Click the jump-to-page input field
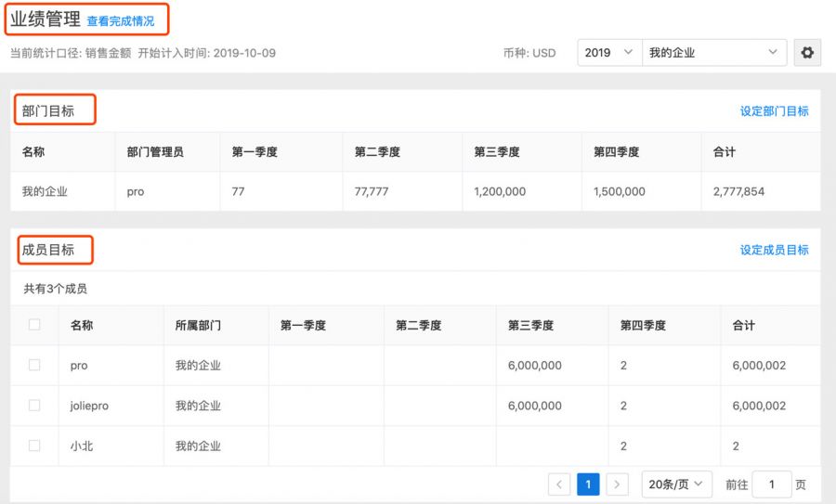This screenshot has width=836, height=504. (x=771, y=485)
